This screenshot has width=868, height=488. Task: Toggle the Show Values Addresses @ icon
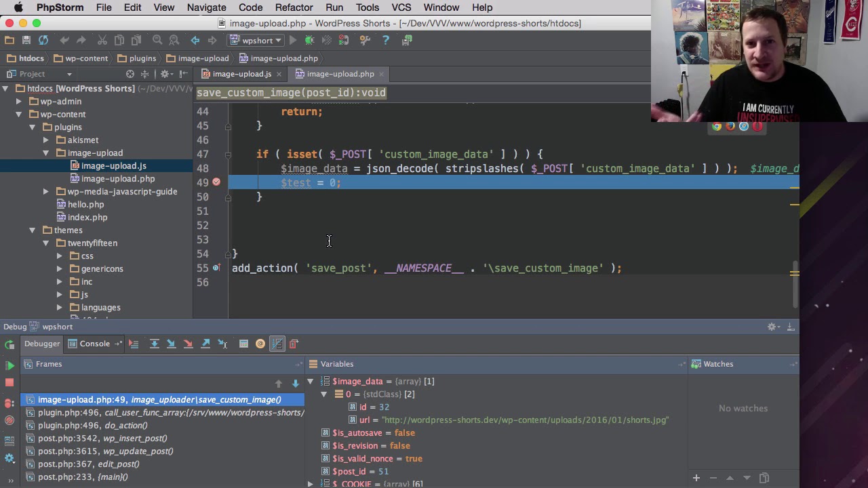click(x=260, y=344)
